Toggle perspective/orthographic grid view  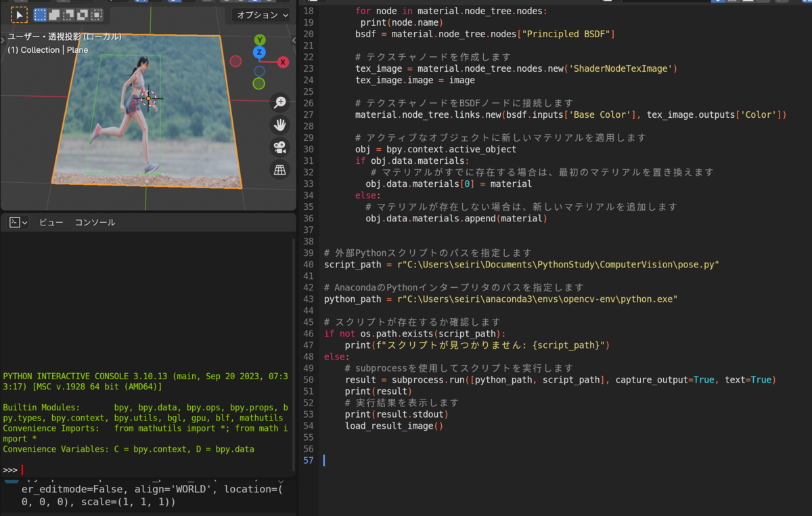[279, 169]
